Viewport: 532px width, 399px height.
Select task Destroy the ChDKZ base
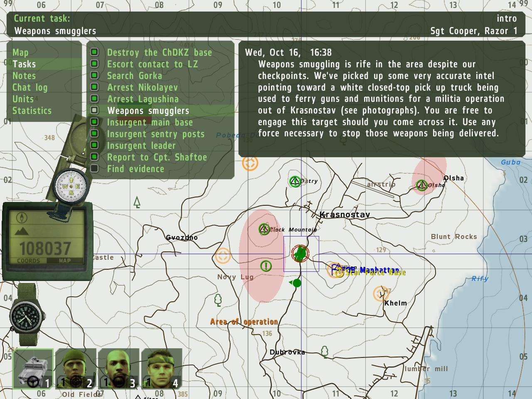pyautogui.click(x=160, y=52)
